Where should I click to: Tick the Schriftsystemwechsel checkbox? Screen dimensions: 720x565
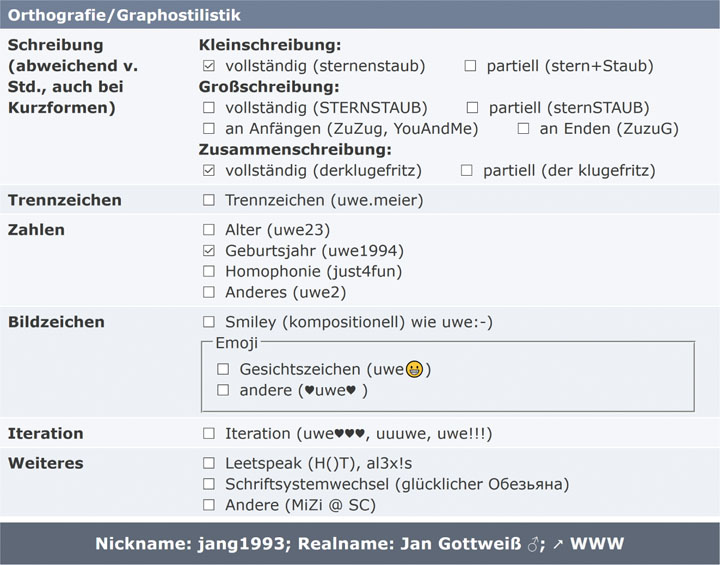(209, 484)
